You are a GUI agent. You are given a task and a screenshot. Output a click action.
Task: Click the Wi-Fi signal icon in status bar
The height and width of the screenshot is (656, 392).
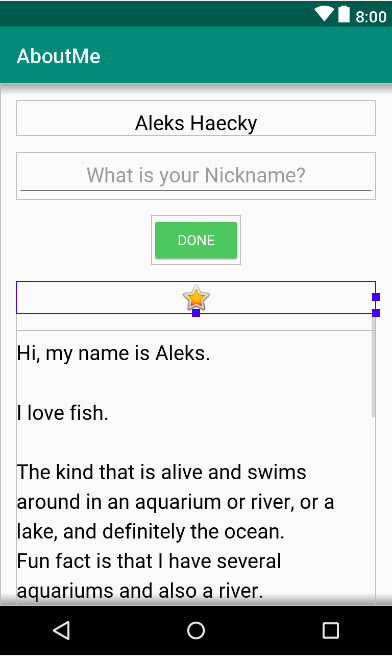(x=324, y=14)
